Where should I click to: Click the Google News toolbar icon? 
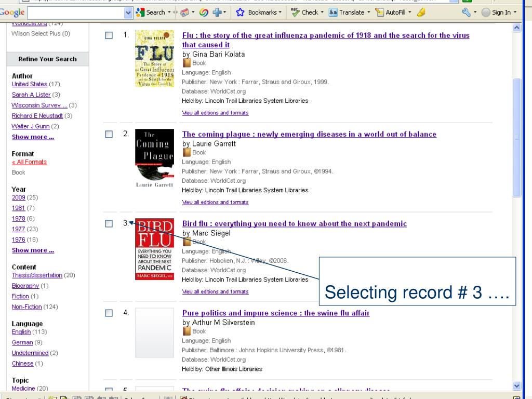(x=184, y=12)
